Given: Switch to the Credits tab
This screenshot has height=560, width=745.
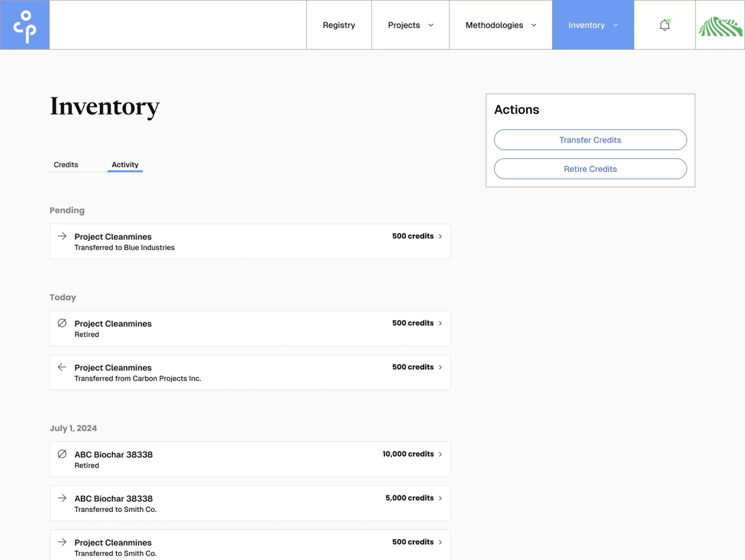Looking at the screenshot, I should point(66,165).
